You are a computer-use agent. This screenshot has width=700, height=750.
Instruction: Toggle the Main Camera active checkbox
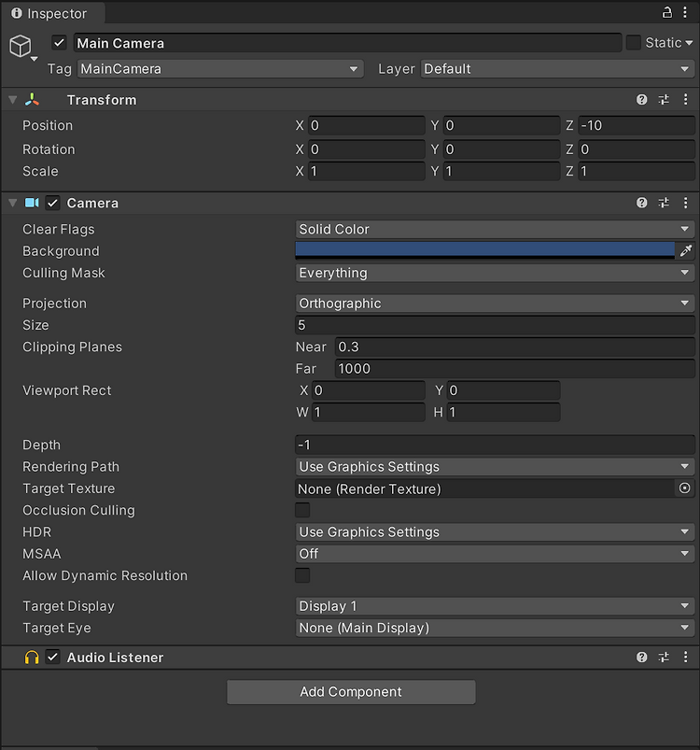[59, 43]
